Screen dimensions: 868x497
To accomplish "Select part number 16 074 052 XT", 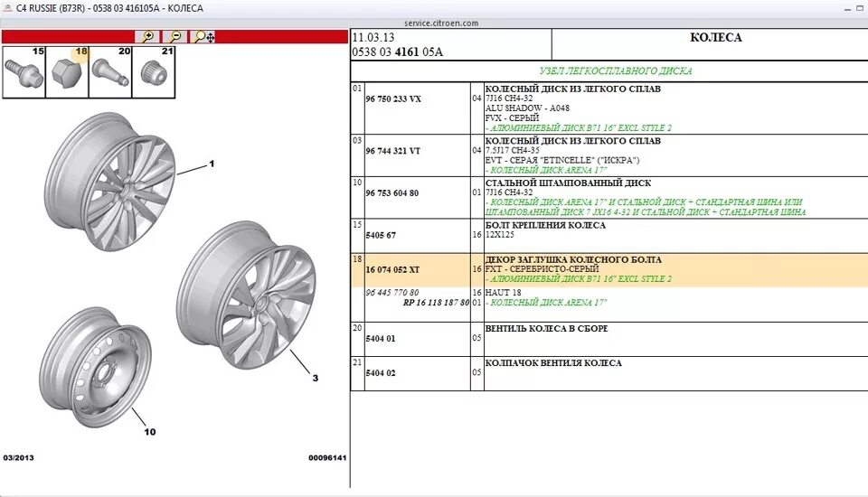I will click(x=392, y=269).
